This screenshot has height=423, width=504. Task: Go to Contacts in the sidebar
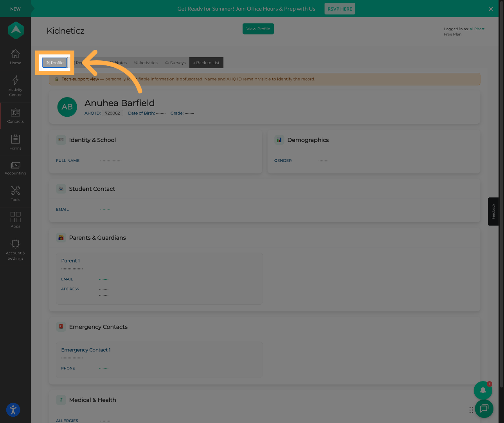click(x=15, y=116)
